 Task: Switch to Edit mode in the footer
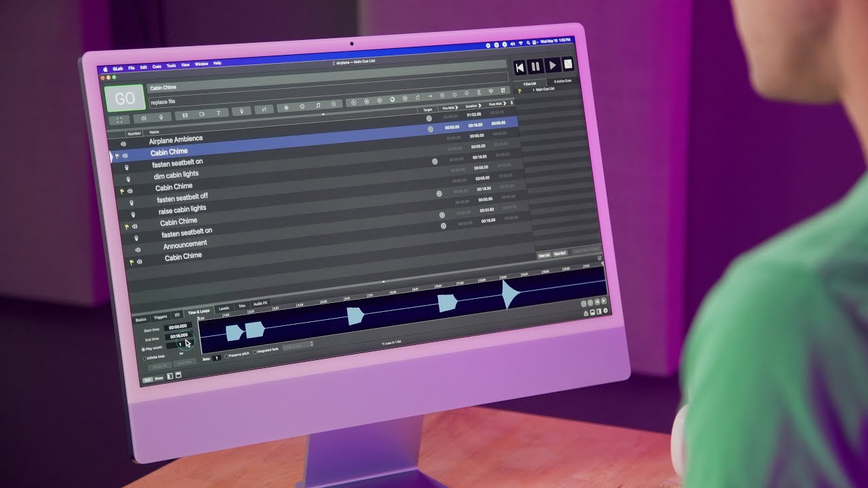[148, 380]
